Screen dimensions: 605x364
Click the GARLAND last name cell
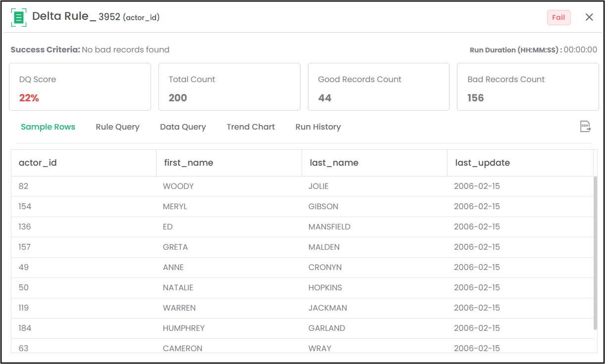pos(374,328)
